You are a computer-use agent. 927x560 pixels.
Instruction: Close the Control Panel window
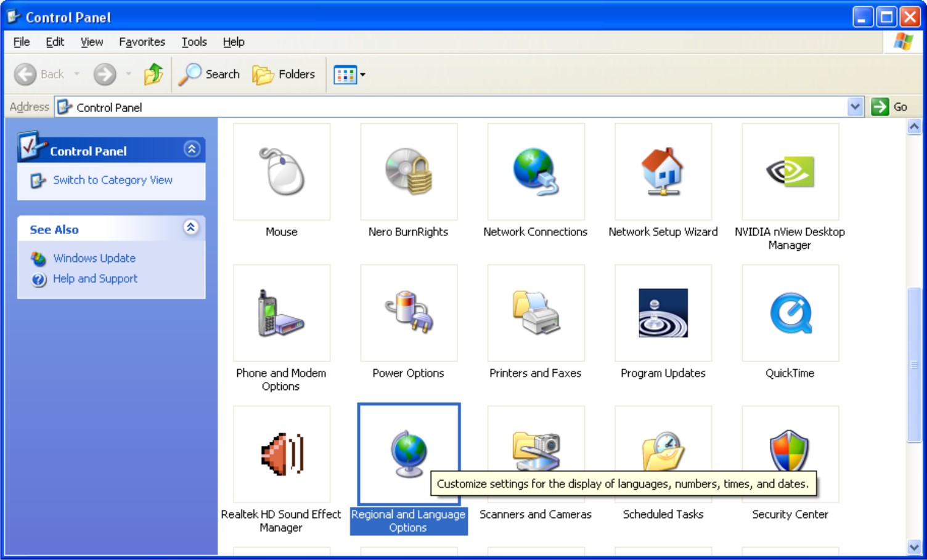[x=910, y=17]
